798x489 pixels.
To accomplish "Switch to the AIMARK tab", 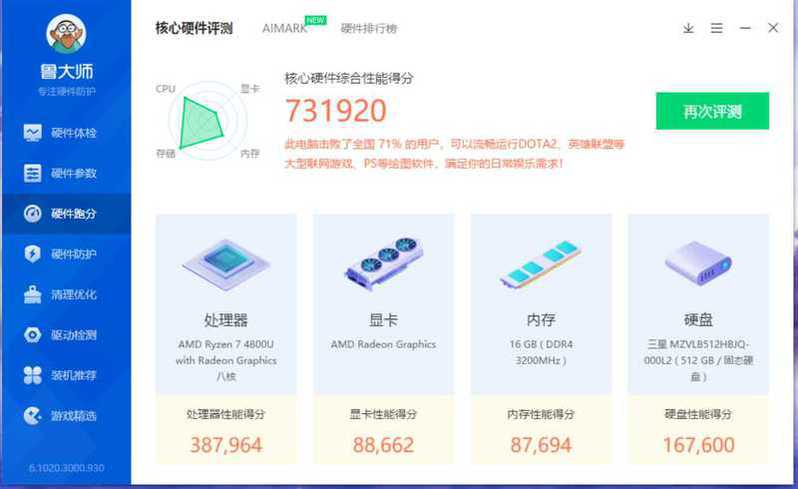I will pos(284,28).
